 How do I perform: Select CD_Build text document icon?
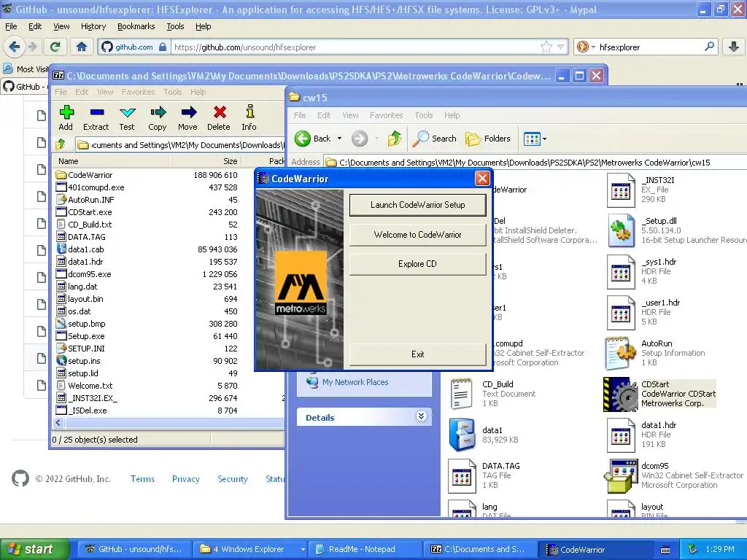pyautogui.click(x=461, y=394)
